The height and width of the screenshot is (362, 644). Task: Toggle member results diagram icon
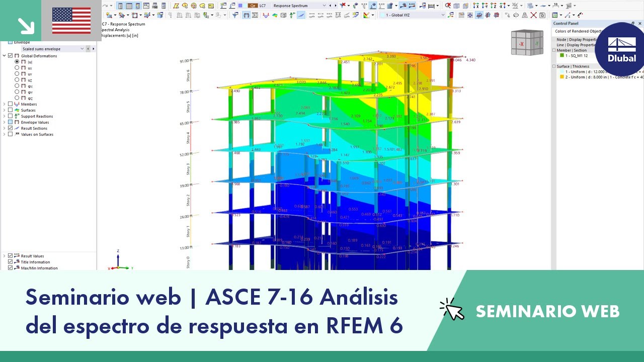[x=266, y=15]
